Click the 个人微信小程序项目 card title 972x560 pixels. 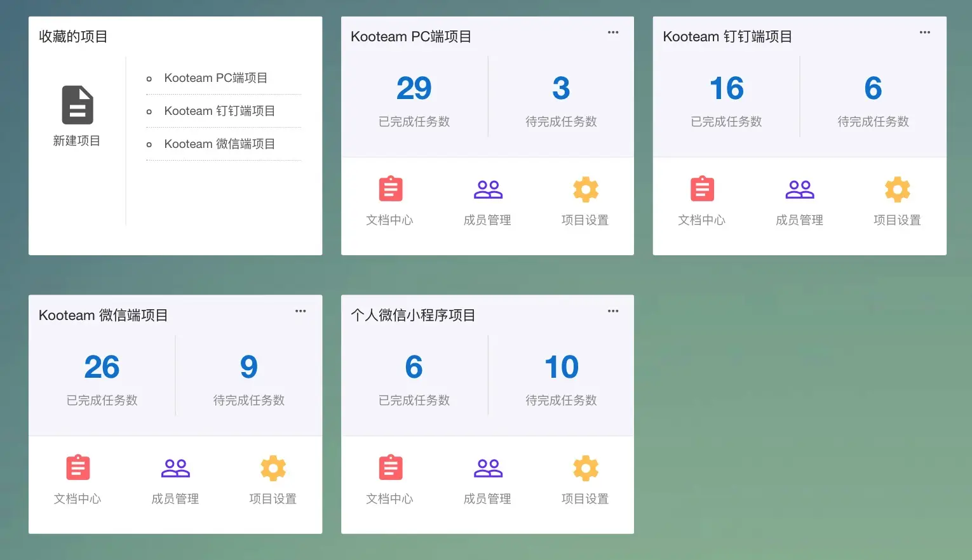point(413,316)
